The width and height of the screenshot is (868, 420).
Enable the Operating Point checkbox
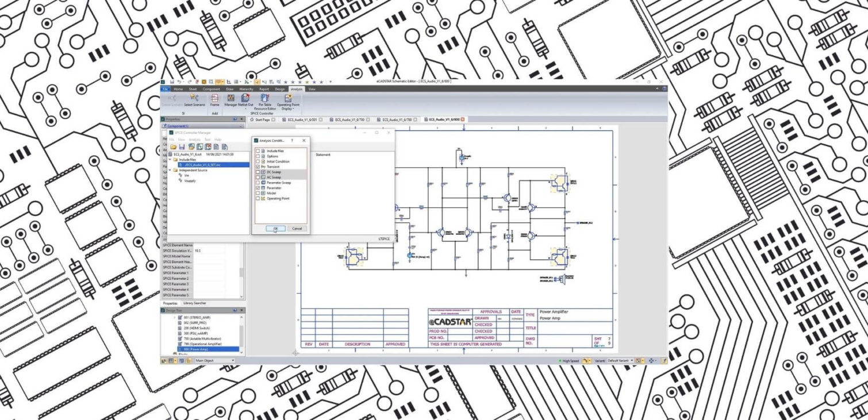(x=258, y=199)
